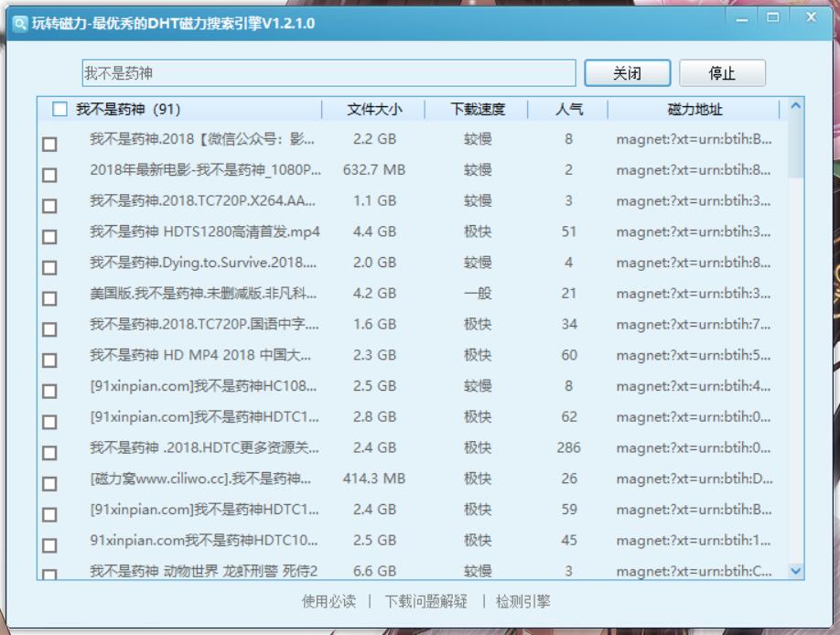
Task: Enable checkbox for HD MP4 2018 中国大 row
Action: [x=49, y=361]
